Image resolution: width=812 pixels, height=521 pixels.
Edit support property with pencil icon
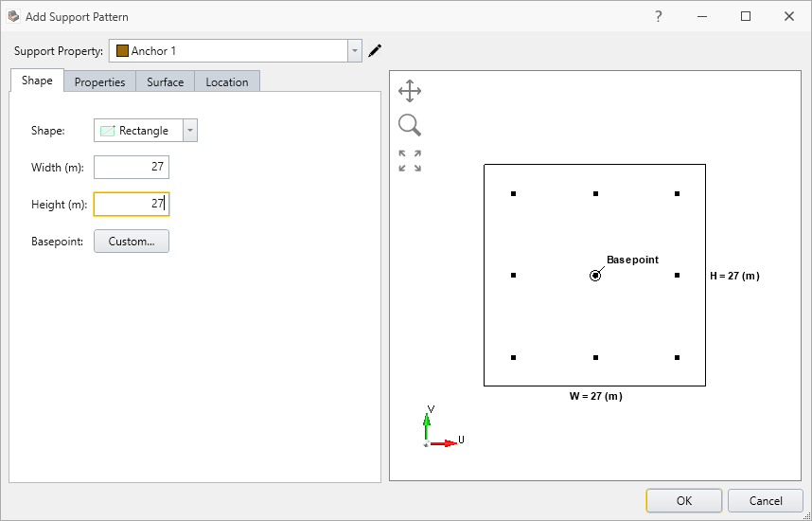tap(375, 51)
